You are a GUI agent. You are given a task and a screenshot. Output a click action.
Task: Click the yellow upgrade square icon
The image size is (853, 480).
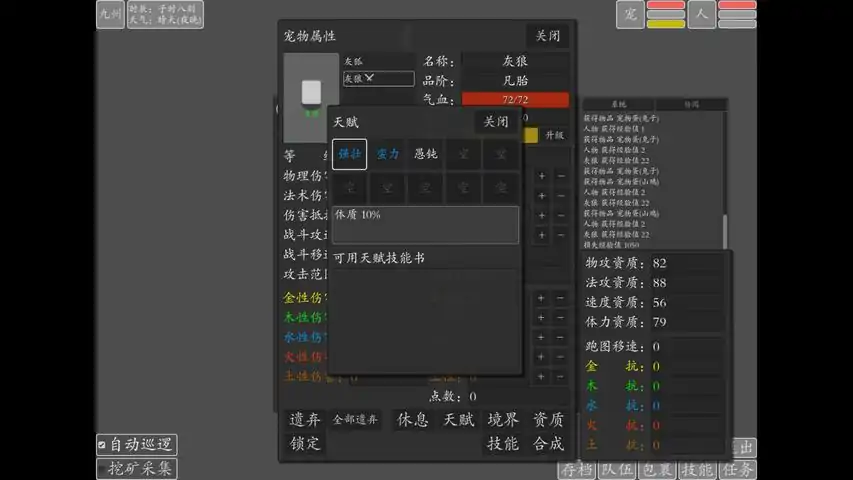pyautogui.click(x=531, y=135)
